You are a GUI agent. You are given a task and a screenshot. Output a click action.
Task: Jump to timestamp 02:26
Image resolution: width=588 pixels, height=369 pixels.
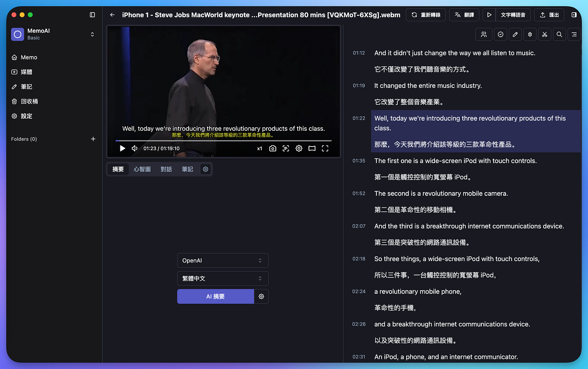[359, 324]
